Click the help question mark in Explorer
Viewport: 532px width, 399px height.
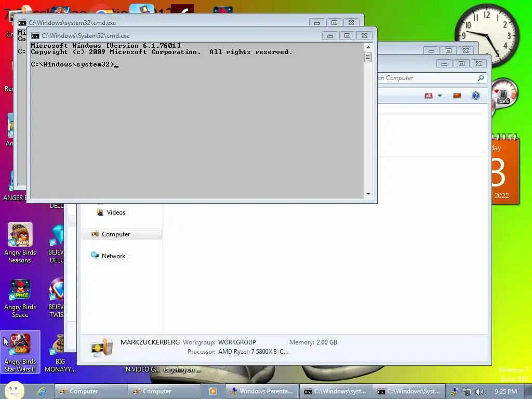[x=476, y=96]
